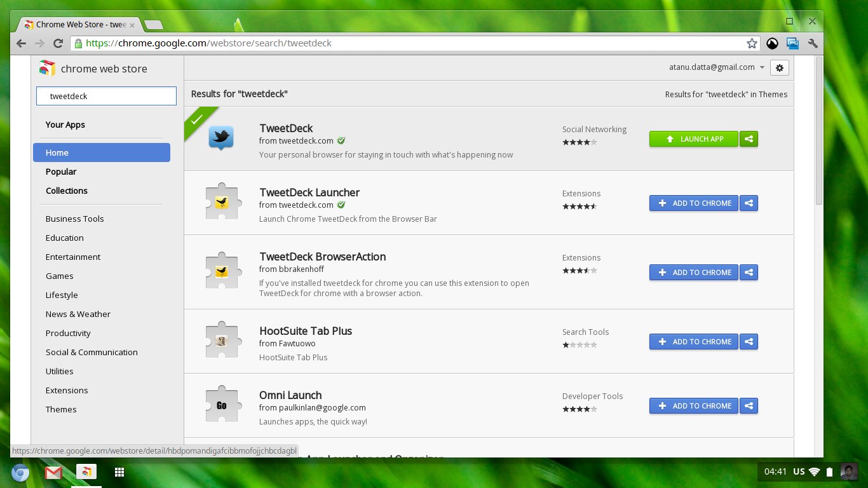Share TweetDeck using the green share button
This screenshot has height=488, width=868.
(749, 139)
